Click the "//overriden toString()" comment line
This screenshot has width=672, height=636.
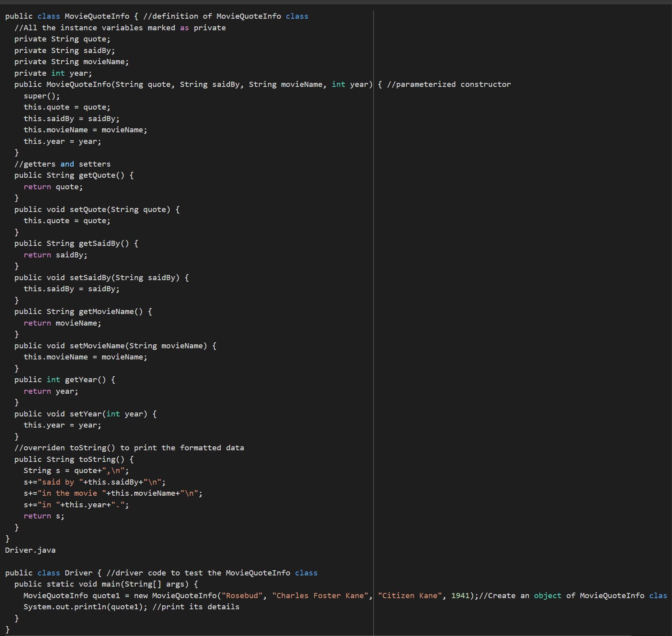coord(129,448)
